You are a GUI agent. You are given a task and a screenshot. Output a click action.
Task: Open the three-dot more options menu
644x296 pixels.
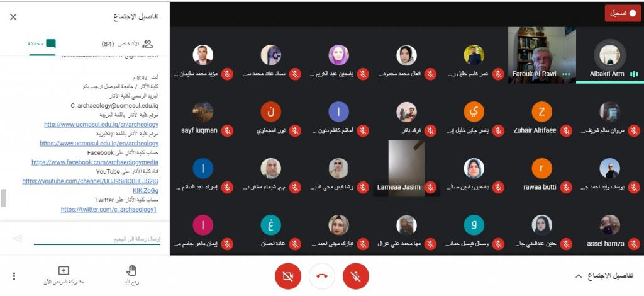[x=14, y=276]
